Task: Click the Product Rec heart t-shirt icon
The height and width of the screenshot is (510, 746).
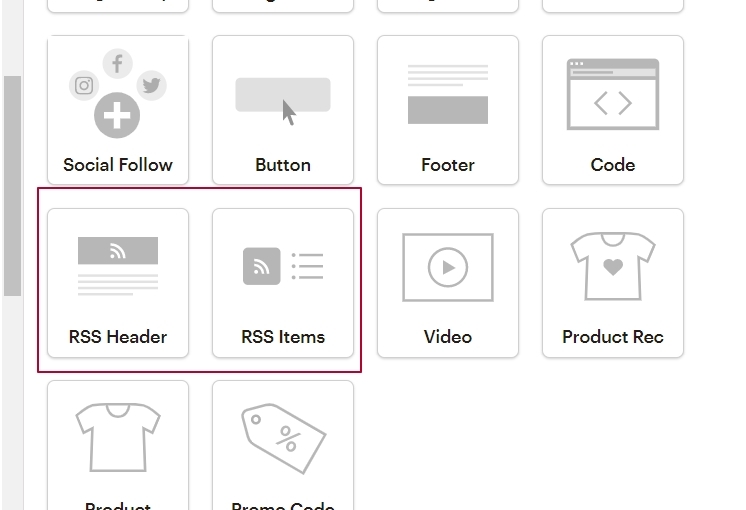Action: 613,266
